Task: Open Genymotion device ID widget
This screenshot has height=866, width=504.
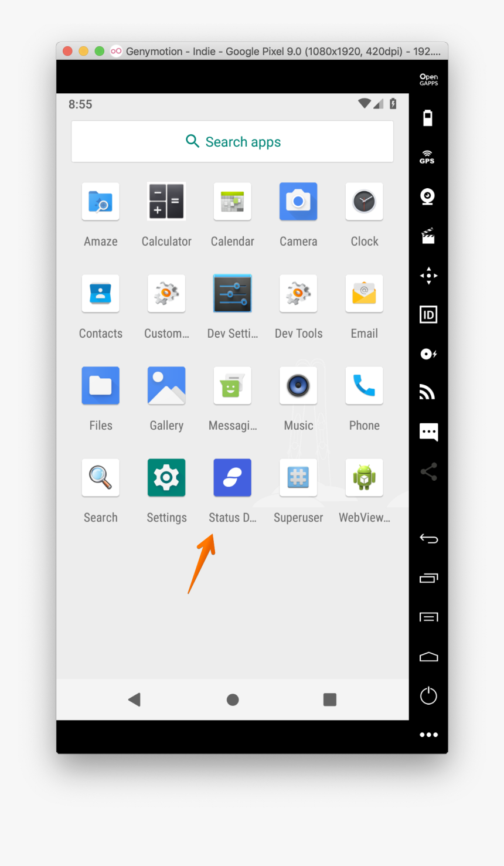Action: coord(428,315)
